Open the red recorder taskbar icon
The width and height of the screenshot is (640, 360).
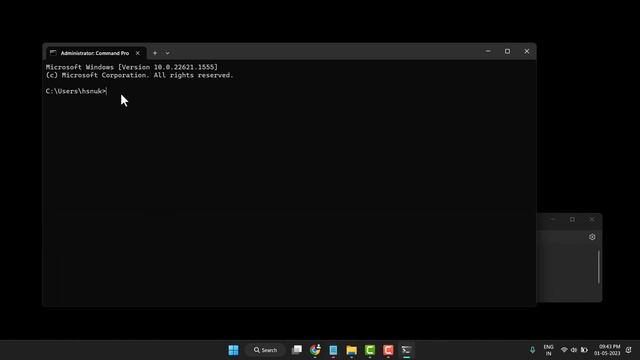coord(388,350)
